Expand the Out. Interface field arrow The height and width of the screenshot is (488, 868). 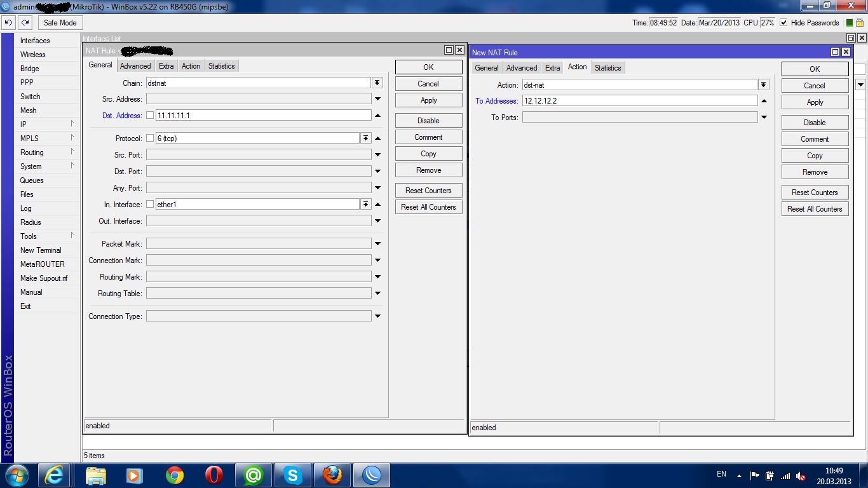click(x=377, y=221)
